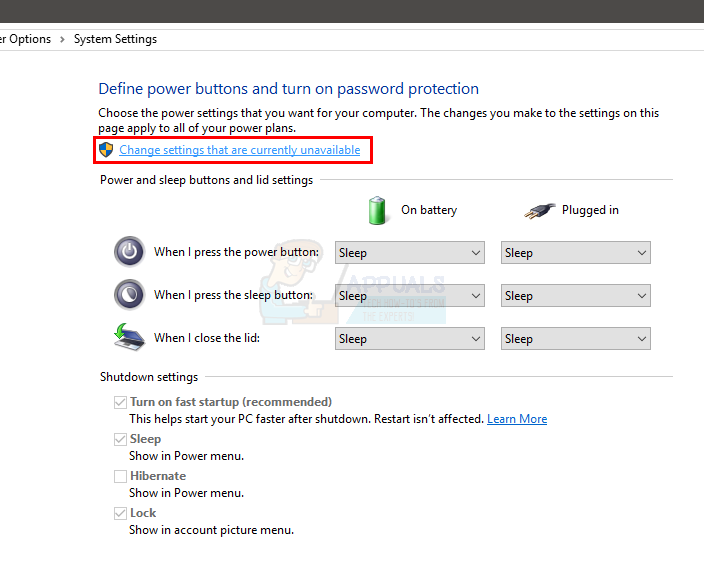Click the UAC shield icon
This screenshot has width=704, height=562.
tap(106, 150)
